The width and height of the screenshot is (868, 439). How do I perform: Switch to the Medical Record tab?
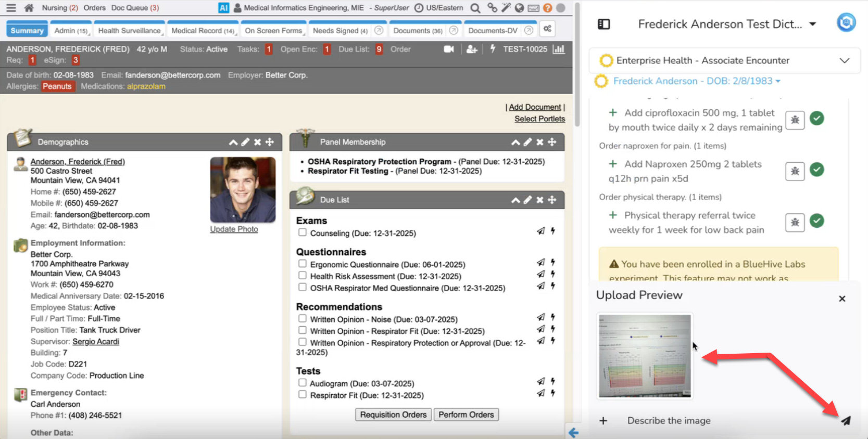pyautogui.click(x=203, y=31)
